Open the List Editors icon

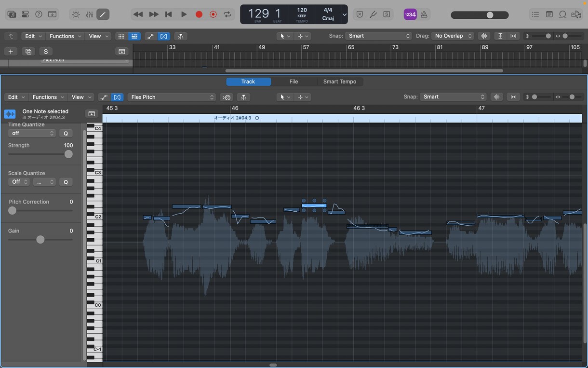tap(535, 14)
